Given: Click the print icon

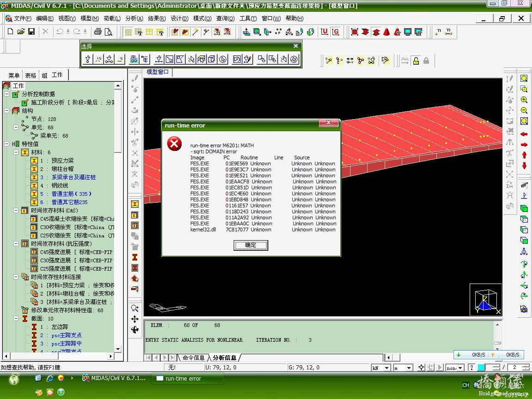Looking at the screenshot, I should 98,31.
